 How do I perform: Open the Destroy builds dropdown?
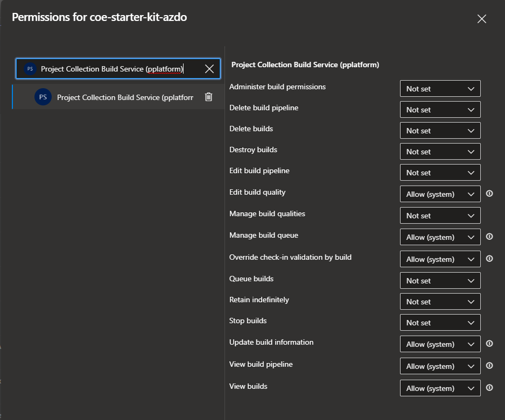tap(440, 151)
